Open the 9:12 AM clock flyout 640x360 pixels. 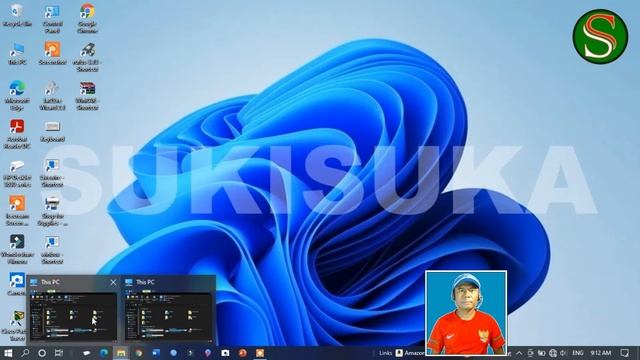600,353
